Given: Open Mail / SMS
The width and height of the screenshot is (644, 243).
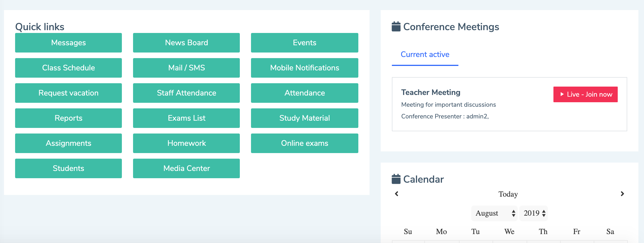Looking at the screenshot, I should pos(186,68).
